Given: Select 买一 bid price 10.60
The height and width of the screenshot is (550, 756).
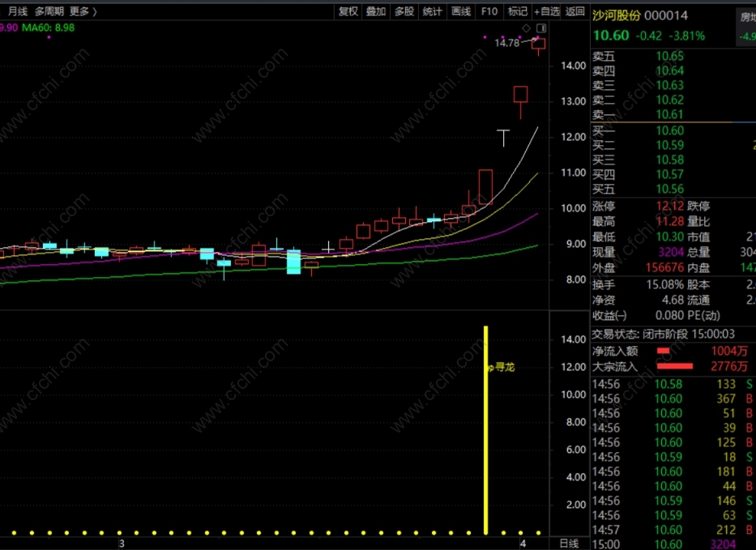Looking at the screenshot, I should (x=669, y=130).
